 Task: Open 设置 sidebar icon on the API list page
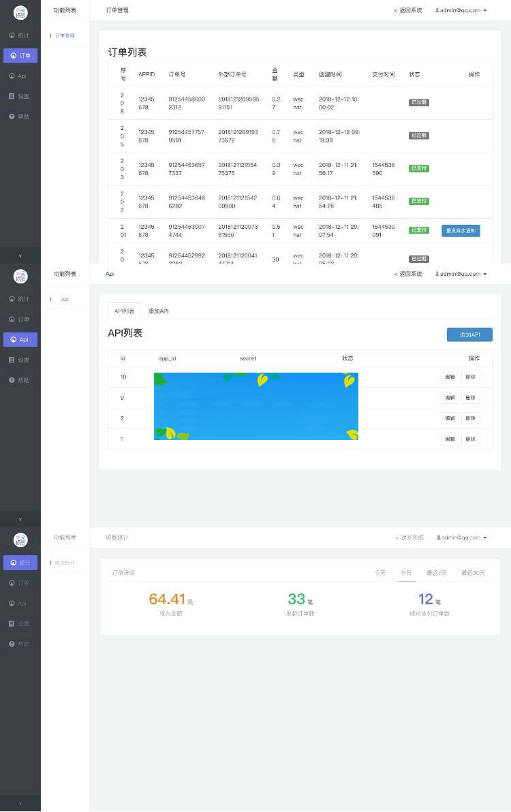(12, 360)
